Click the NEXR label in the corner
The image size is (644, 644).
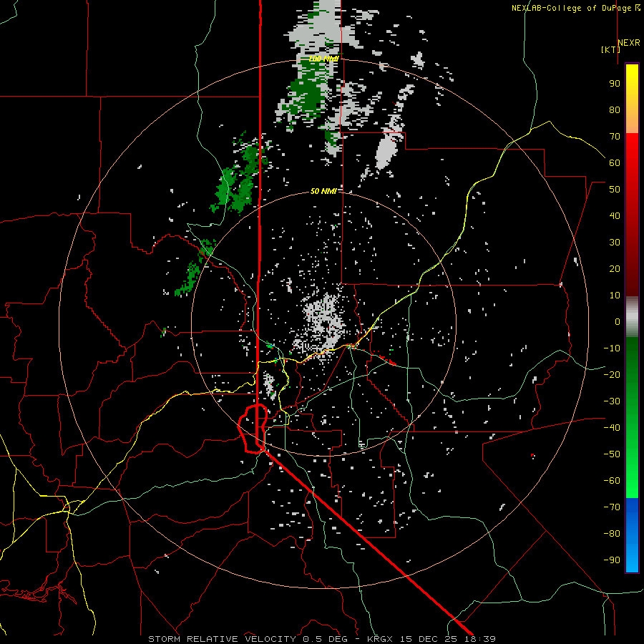pyautogui.click(x=628, y=43)
